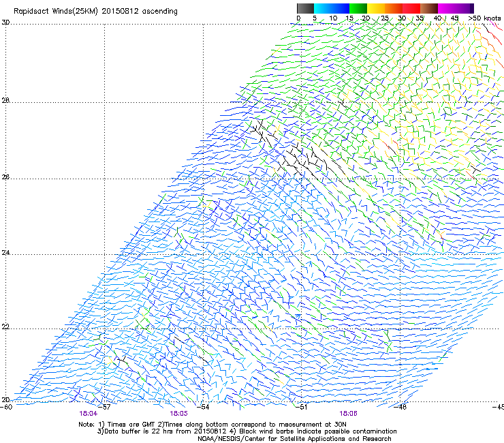Click the latitude label '22'
The image size is (504, 443).
(x=5, y=327)
